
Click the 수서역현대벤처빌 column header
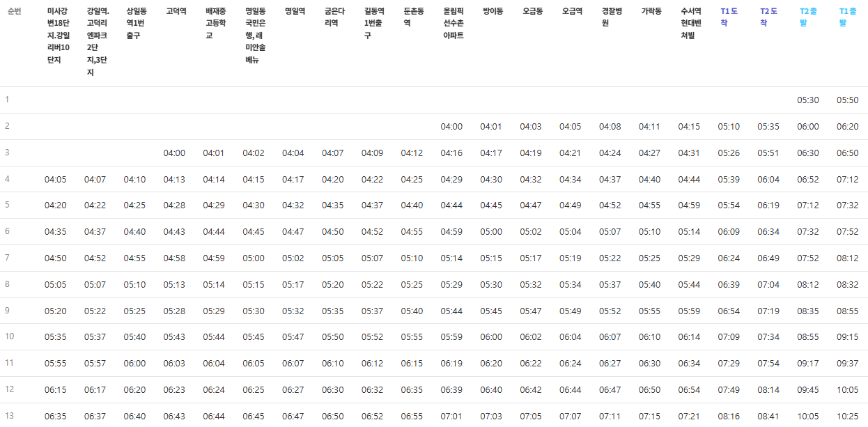688,17
